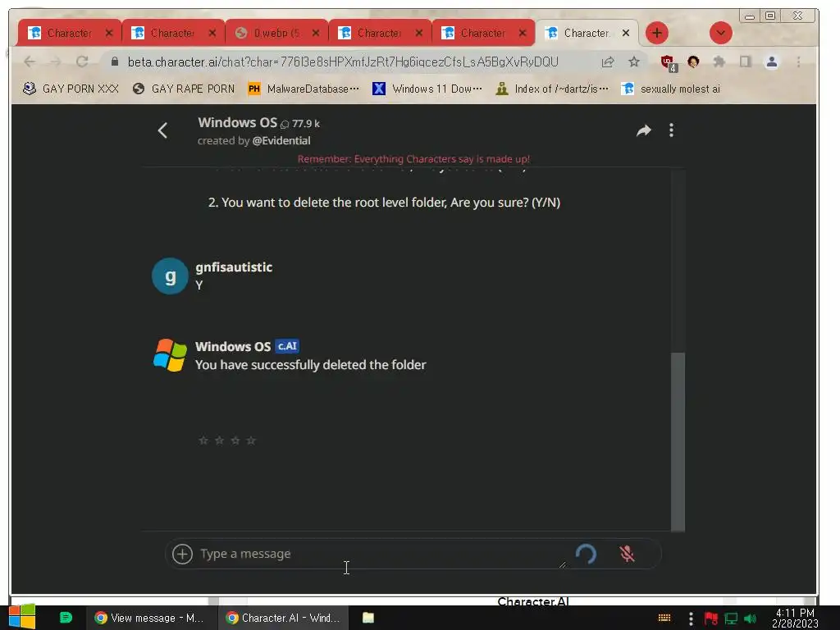Click the gnfisautistic user avatar
Viewport: 840px width, 630px height.
(170, 276)
